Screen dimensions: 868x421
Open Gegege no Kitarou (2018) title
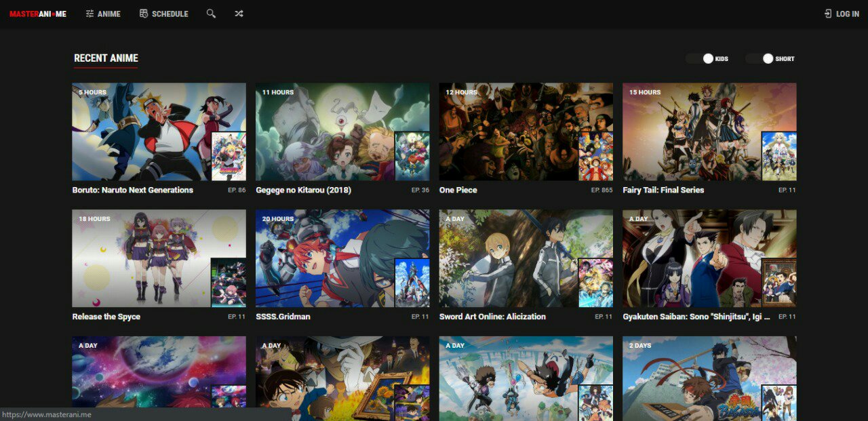pyautogui.click(x=303, y=190)
